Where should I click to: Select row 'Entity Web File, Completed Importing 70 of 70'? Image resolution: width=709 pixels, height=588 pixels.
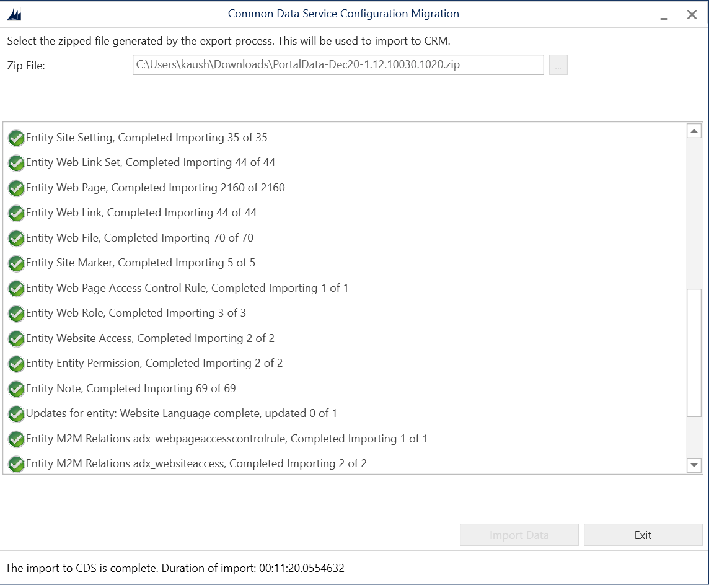(139, 238)
